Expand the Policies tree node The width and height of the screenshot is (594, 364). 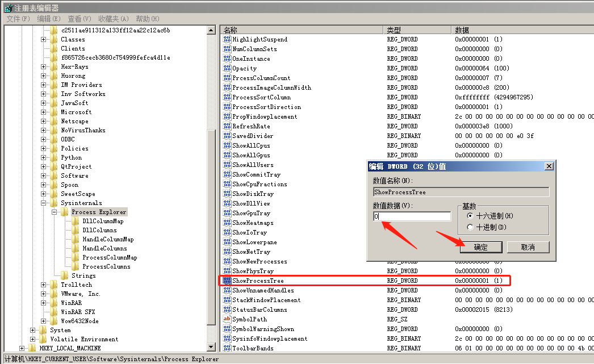click(x=43, y=148)
